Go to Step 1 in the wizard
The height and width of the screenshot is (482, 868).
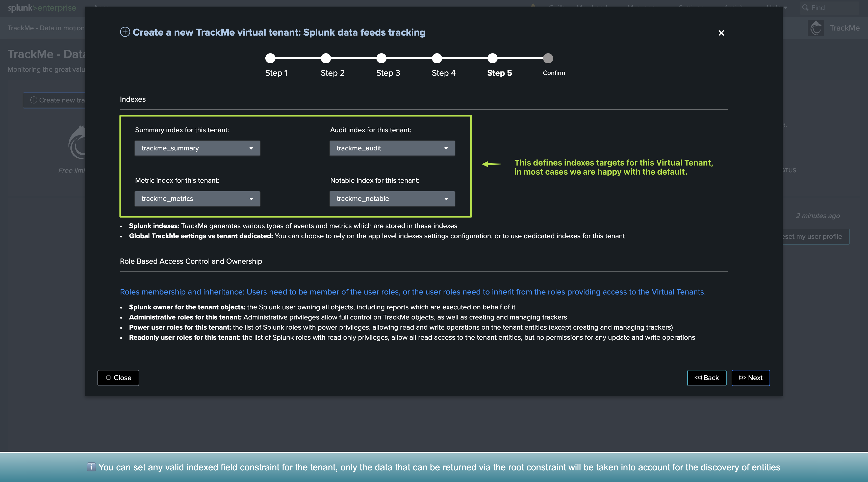[270, 58]
